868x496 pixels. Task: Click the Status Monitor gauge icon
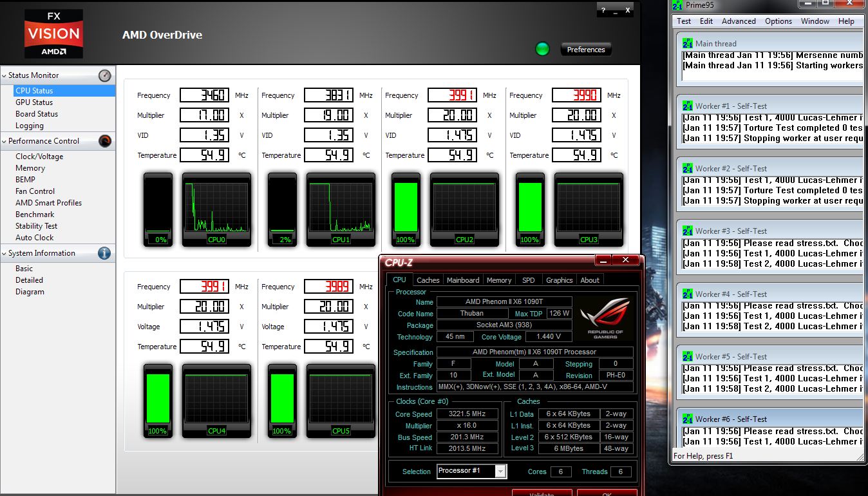coord(104,75)
